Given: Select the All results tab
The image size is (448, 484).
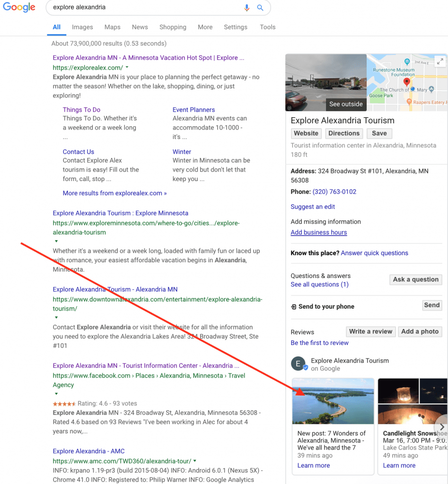Looking at the screenshot, I should (x=57, y=27).
